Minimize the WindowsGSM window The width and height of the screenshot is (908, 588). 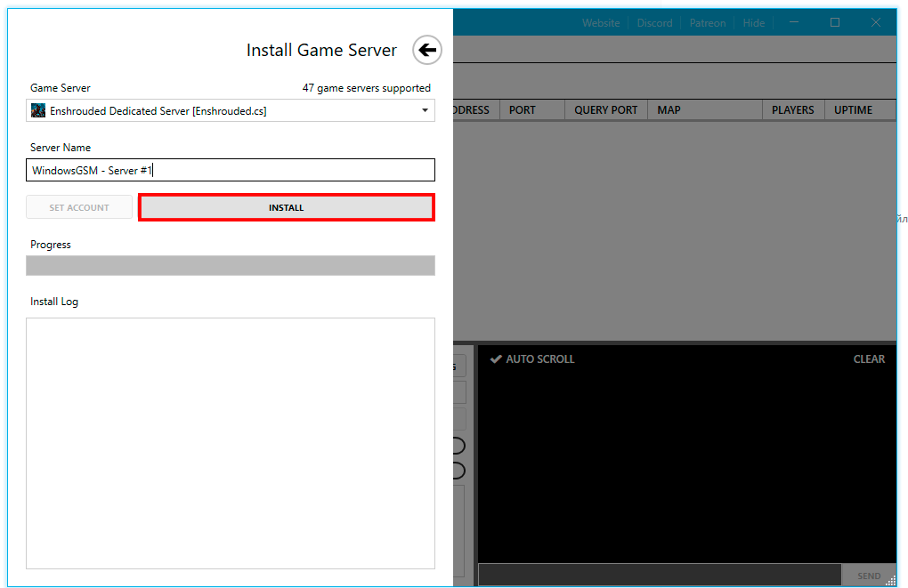click(794, 22)
